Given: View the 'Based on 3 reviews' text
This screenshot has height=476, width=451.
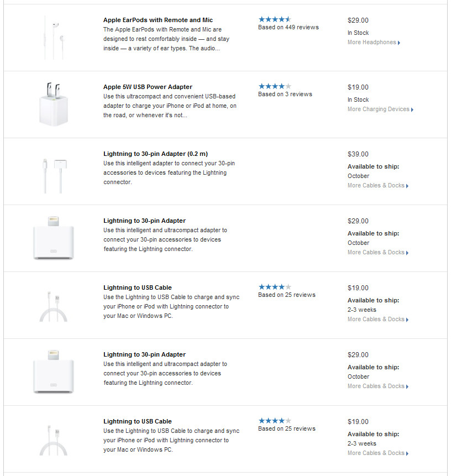Looking at the screenshot, I should (285, 94).
